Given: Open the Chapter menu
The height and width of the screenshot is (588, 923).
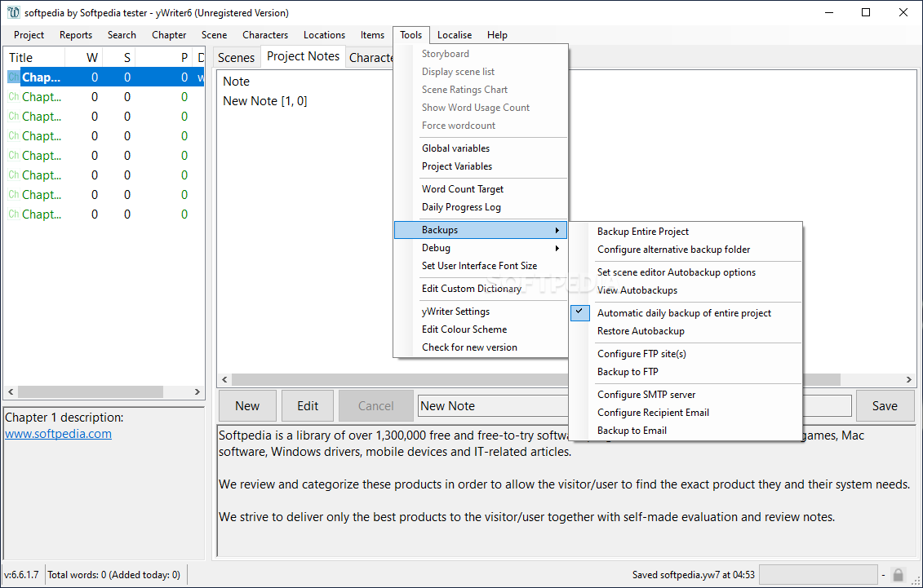Looking at the screenshot, I should 169,35.
